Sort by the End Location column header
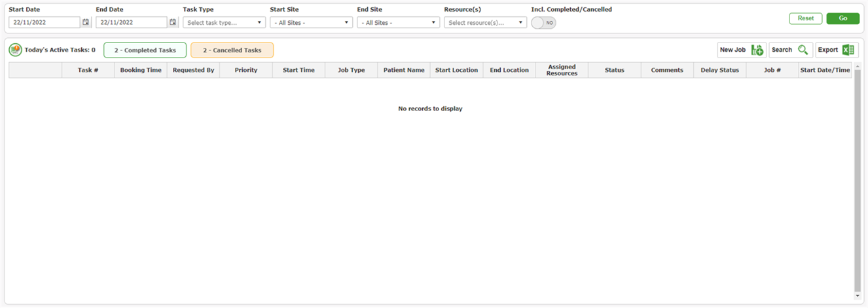The width and height of the screenshot is (868, 308). 509,70
